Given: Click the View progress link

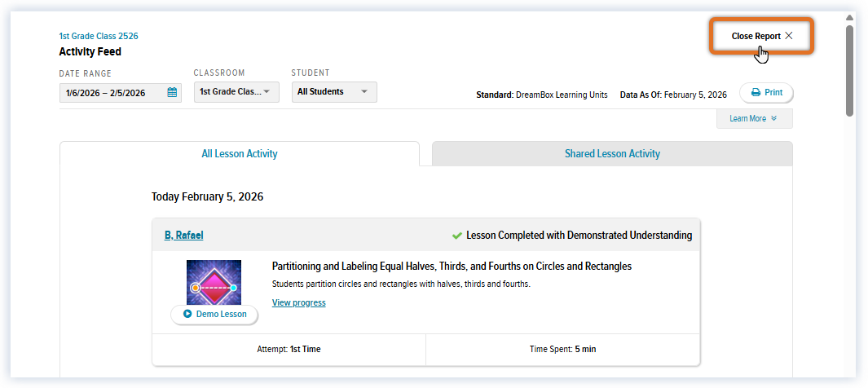Looking at the screenshot, I should pos(299,302).
